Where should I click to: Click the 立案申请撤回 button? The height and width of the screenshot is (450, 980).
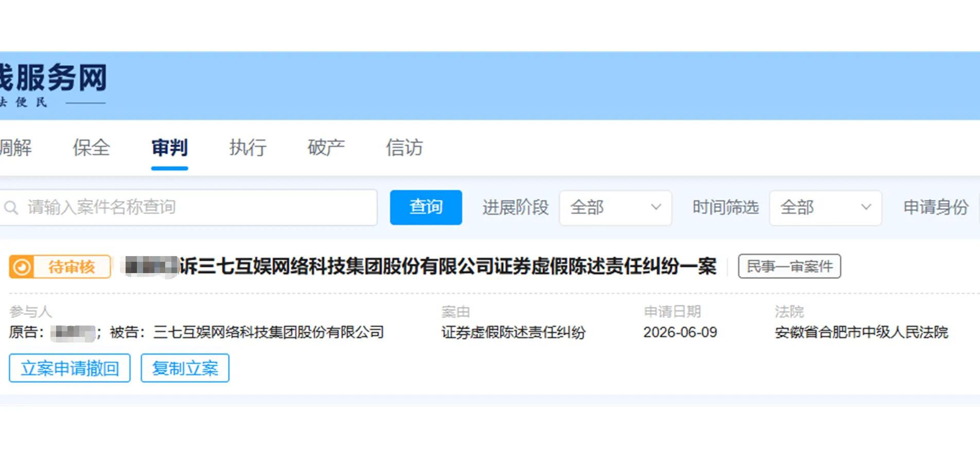click(x=69, y=368)
